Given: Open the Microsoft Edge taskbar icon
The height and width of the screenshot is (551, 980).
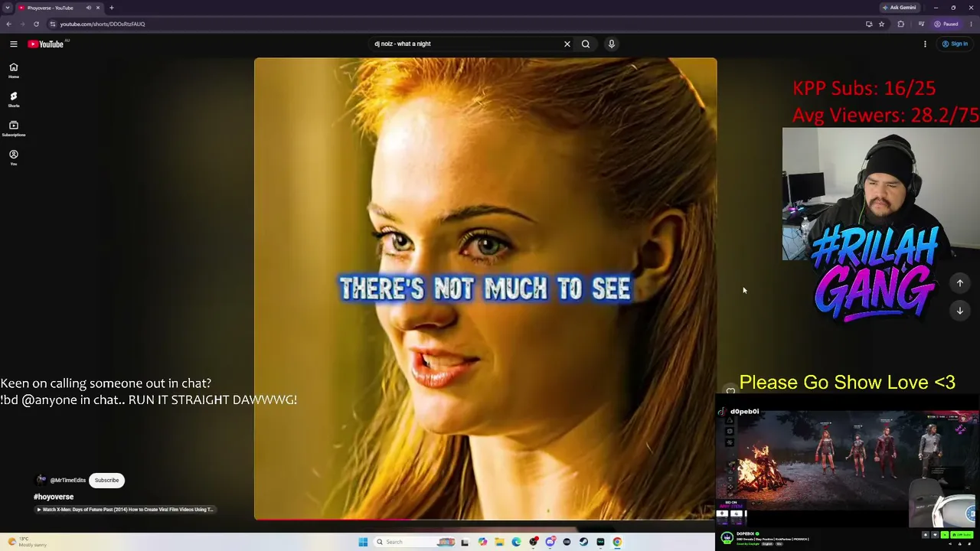Looking at the screenshot, I should (x=516, y=542).
